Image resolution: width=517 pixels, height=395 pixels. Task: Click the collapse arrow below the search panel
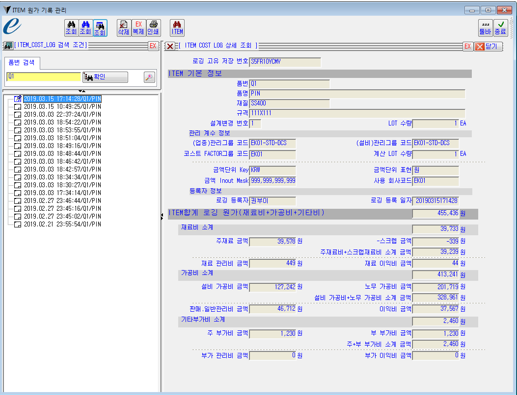[x=82, y=91]
